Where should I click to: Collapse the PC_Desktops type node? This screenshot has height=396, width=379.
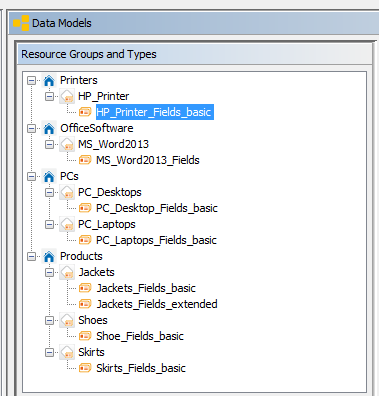49,192
